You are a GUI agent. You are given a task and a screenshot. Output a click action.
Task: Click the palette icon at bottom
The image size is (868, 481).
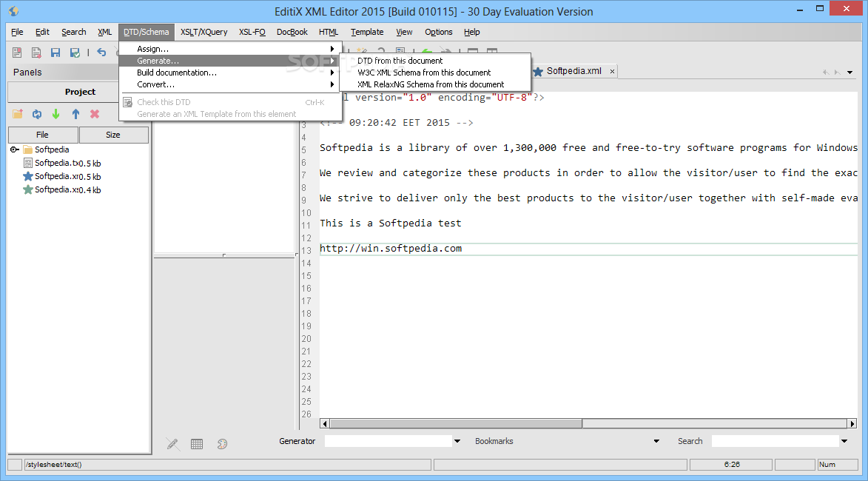(x=222, y=444)
